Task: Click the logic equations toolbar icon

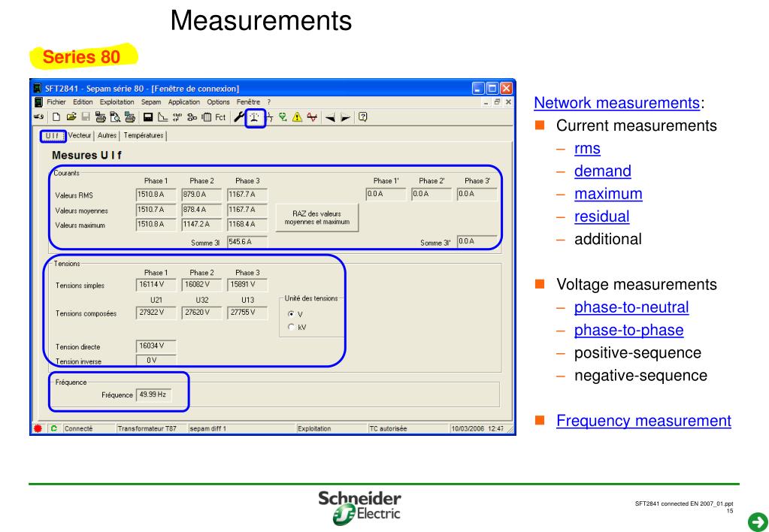Action: tap(192, 117)
